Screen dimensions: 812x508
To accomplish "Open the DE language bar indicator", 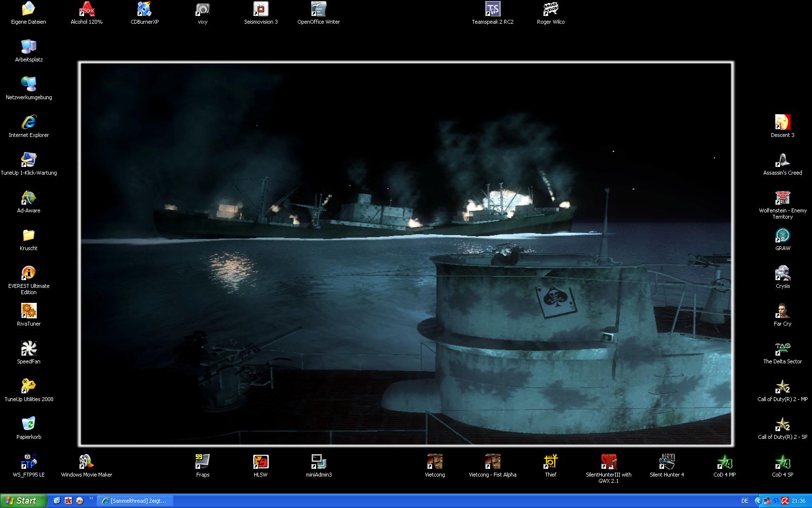I will click(745, 501).
